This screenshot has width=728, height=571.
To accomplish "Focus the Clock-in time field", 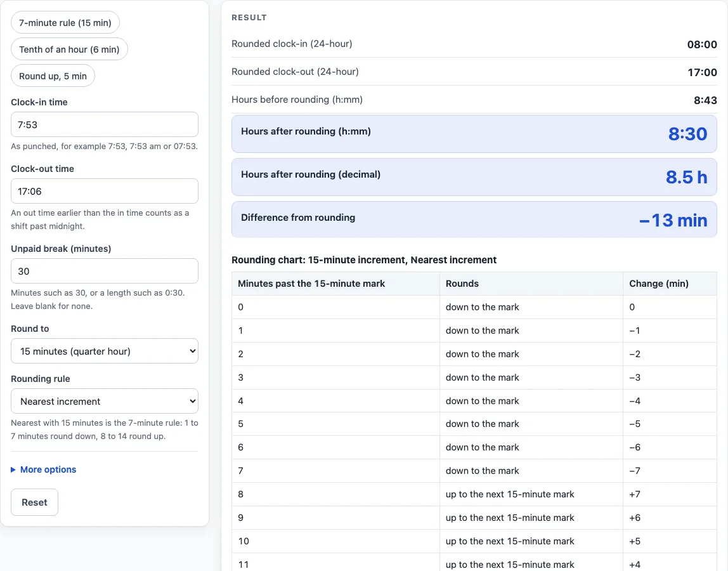I will (x=105, y=124).
